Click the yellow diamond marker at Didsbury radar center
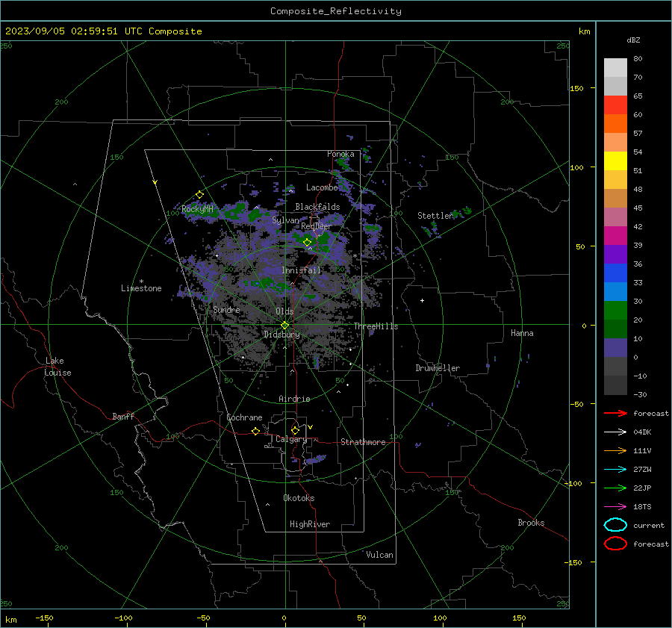This screenshot has height=628, width=672. (285, 325)
